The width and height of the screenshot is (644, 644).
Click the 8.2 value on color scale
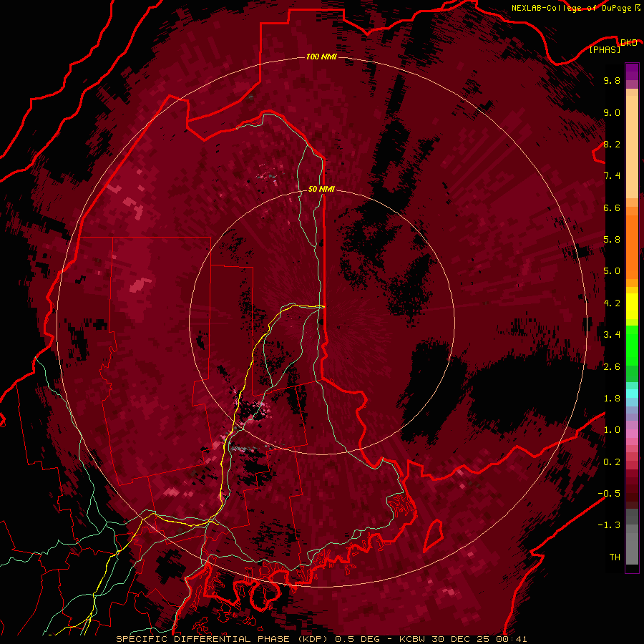click(612, 144)
